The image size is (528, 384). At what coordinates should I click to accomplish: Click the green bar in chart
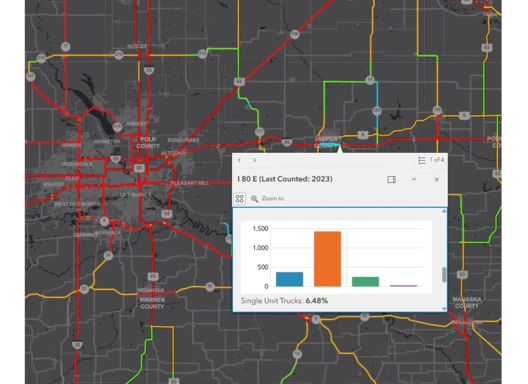point(365,282)
